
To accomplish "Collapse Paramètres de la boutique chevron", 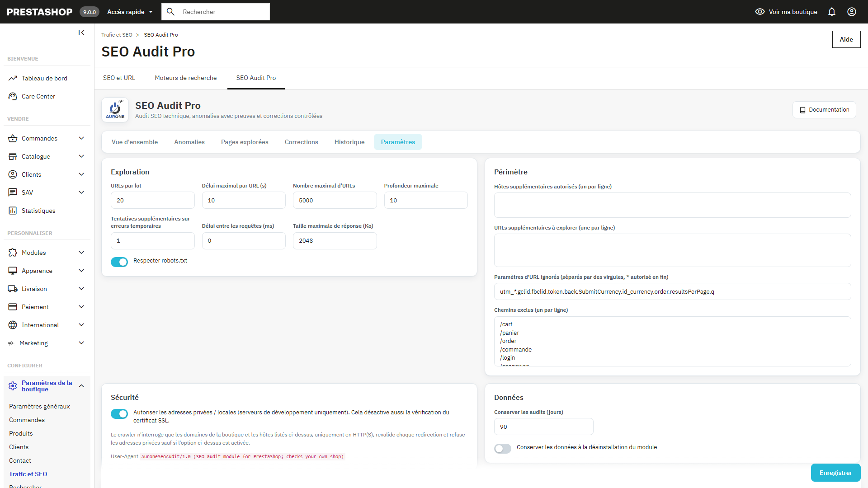I will point(81,386).
